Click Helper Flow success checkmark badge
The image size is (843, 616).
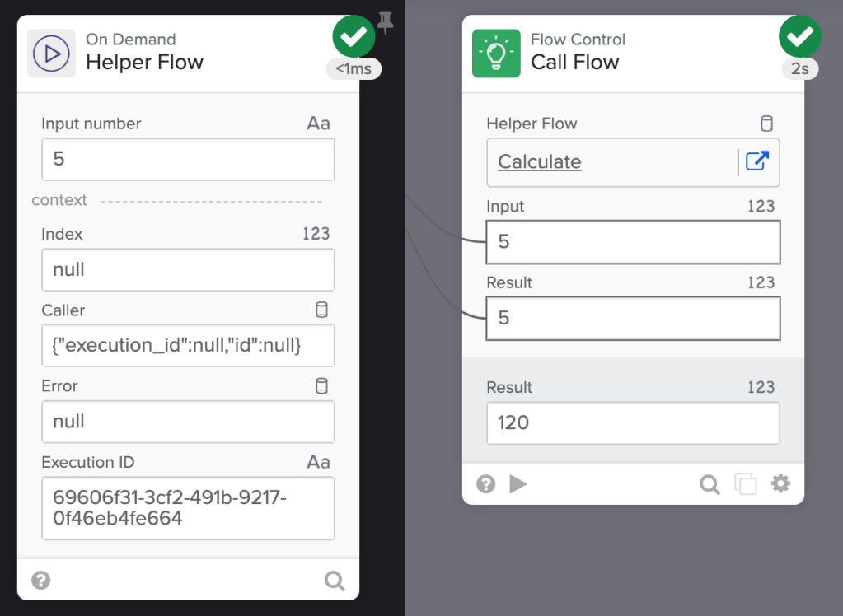click(354, 36)
